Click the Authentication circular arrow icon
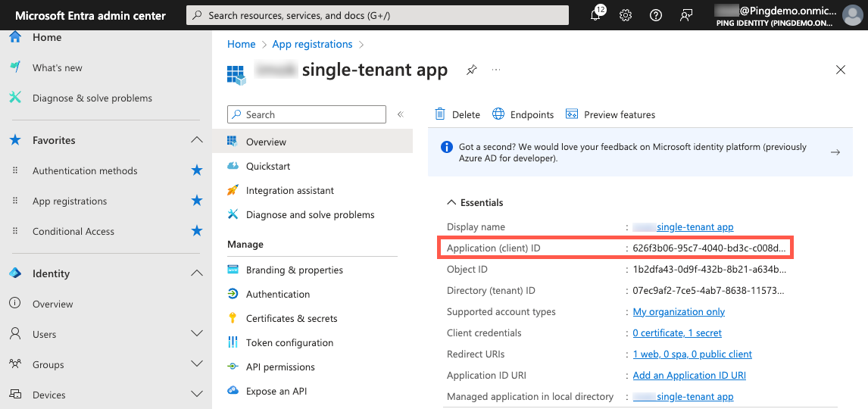The height and width of the screenshot is (409, 868). (233, 294)
